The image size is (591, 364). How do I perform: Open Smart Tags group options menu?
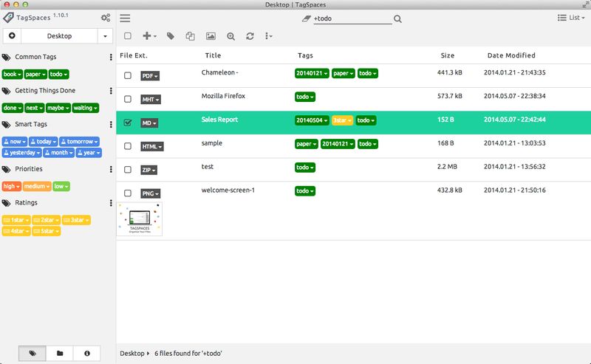111,124
